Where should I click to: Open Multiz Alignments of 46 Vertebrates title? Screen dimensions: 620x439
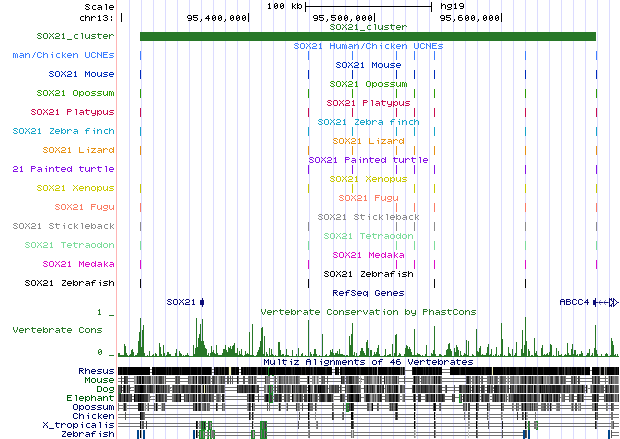(367, 361)
